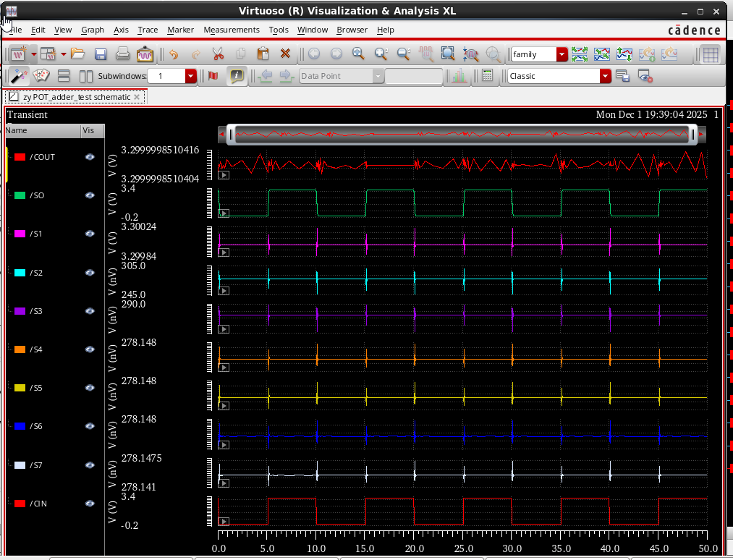Click the red flag marker icon

coord(213,76)
